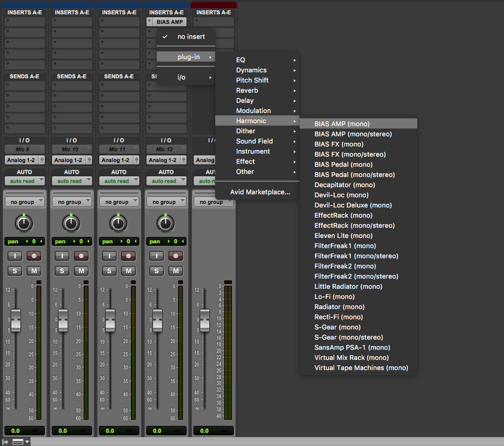Click the 0.0 volume readout on Mic 11
The width and height of the screenshot is (504, 446).
110,430
